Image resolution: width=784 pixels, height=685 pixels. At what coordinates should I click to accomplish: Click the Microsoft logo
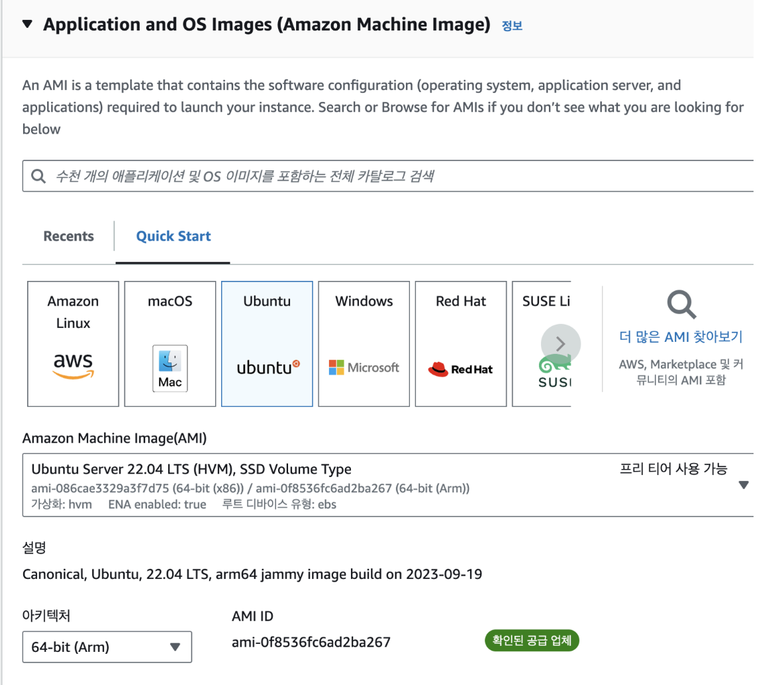(x=364, y=368)
